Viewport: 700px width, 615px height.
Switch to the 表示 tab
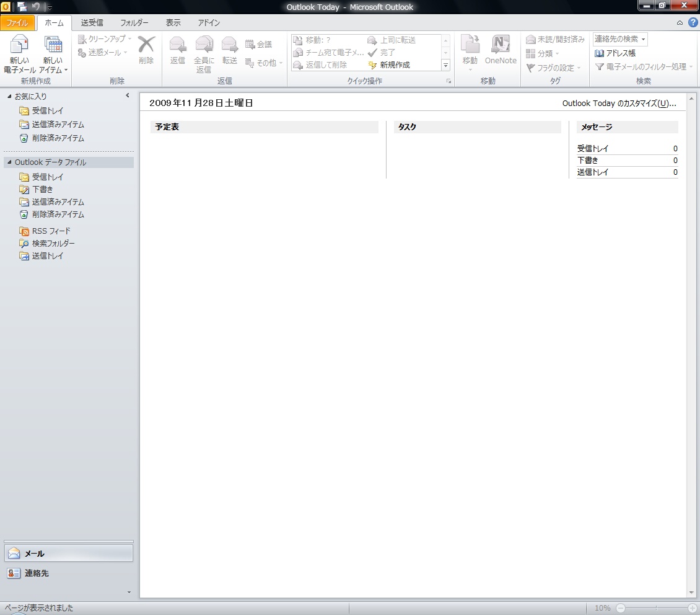tap(173, 23)
